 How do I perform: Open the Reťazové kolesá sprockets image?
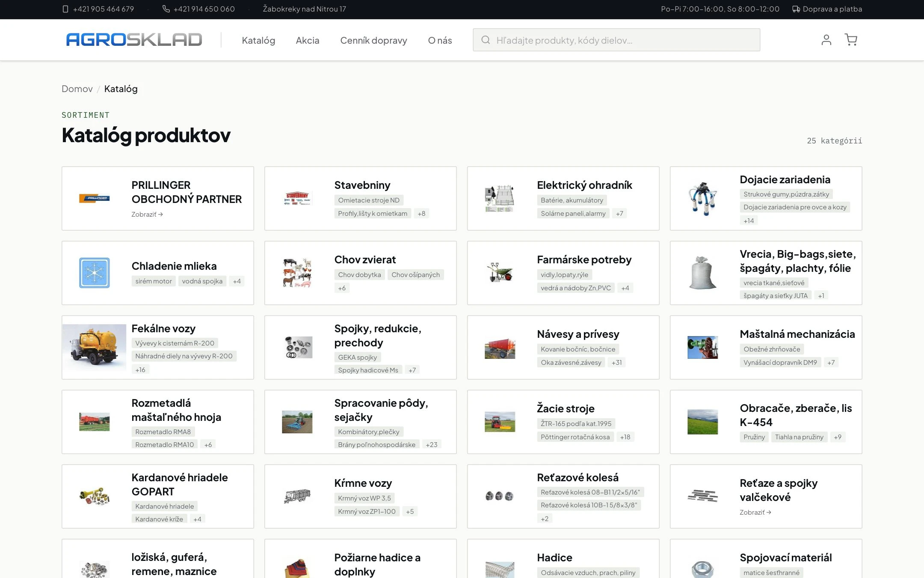pyautogui.click(x=500, y=496)
